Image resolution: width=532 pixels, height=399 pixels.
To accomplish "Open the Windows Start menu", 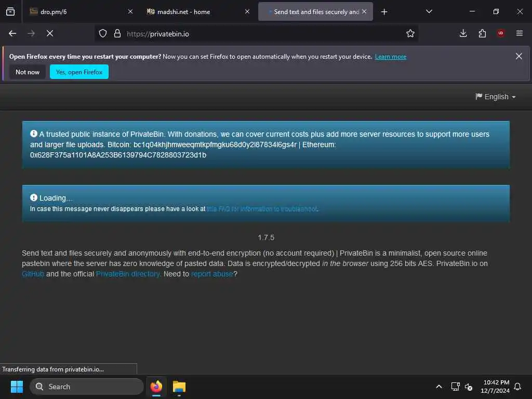I will [x=17, y=387].
